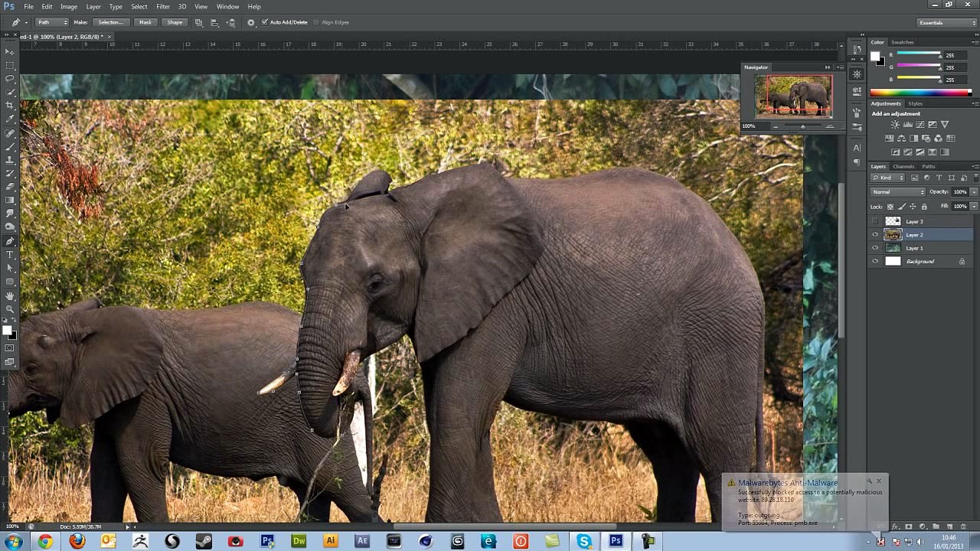Screen dimensions: 980x551
Task: Toggle layer filtering switch on/off
Action: tap(975, 178)
